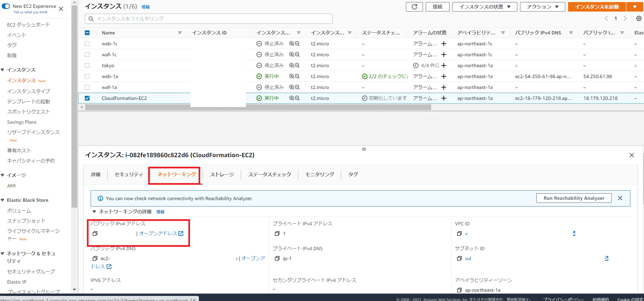Open the launch instance split-button arrow
The height and width of the screenshot is (301, 644).
635,7
